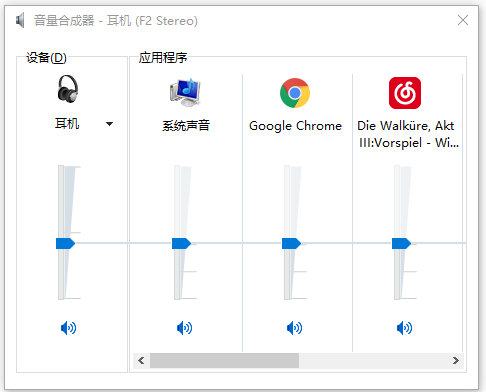Screen dimensions: 486x392
Task: Click the speaker icon in title bar
Action: tap(20, 21)
